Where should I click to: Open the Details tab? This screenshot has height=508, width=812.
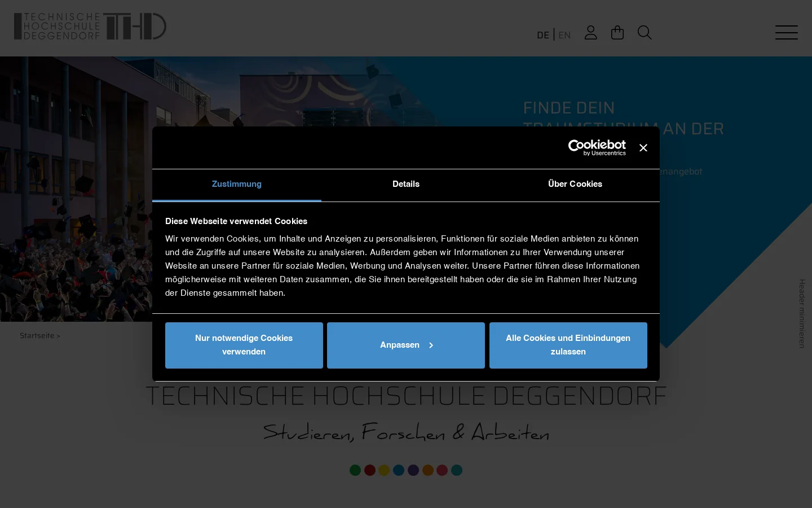(x=406, y=185)
